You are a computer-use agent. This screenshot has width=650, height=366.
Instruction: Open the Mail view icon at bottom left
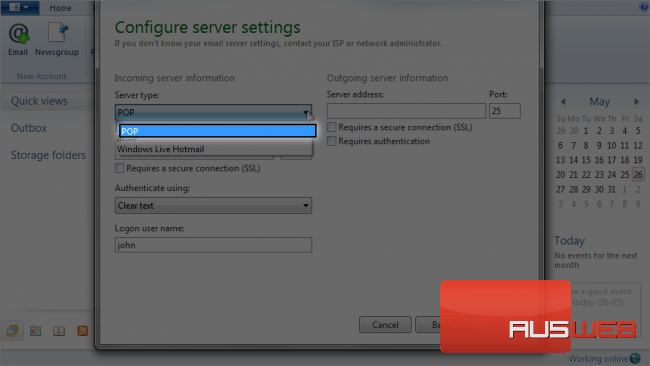click(12, 330)
